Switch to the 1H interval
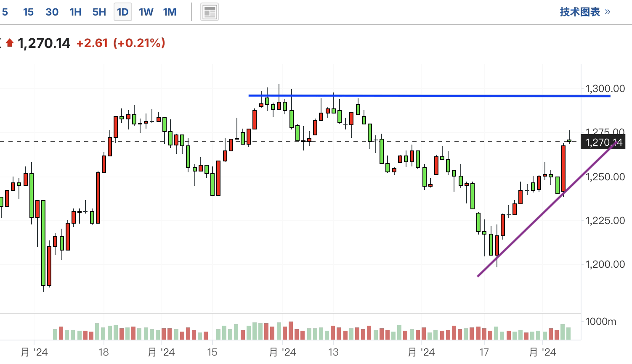The height and width of the screenshot is (364, 632). [x=76, y=12]
